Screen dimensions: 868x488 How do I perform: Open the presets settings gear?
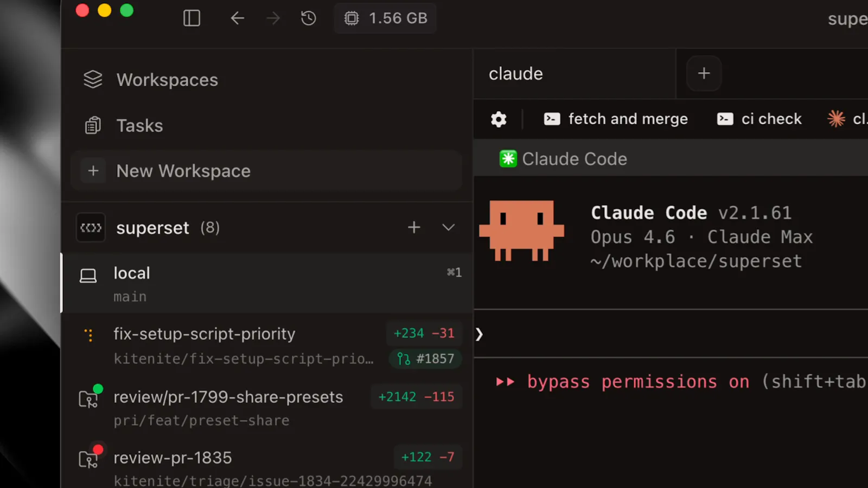[499, 119]
